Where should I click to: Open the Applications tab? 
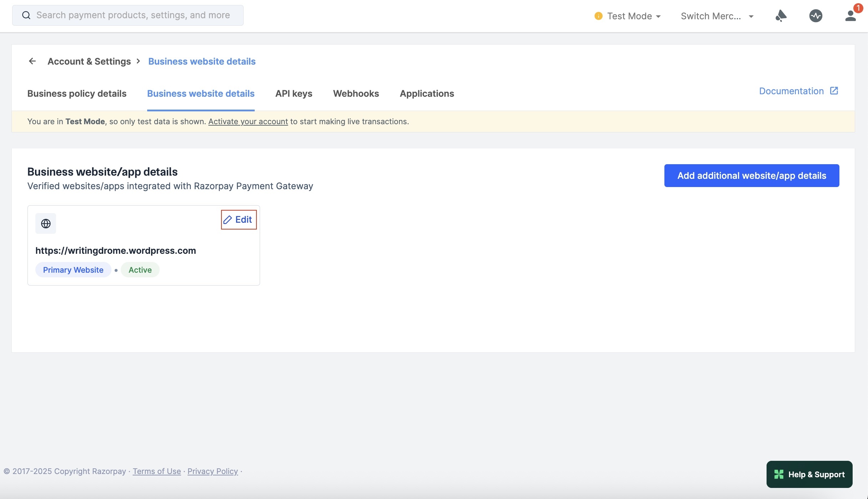tap(427, 94)
